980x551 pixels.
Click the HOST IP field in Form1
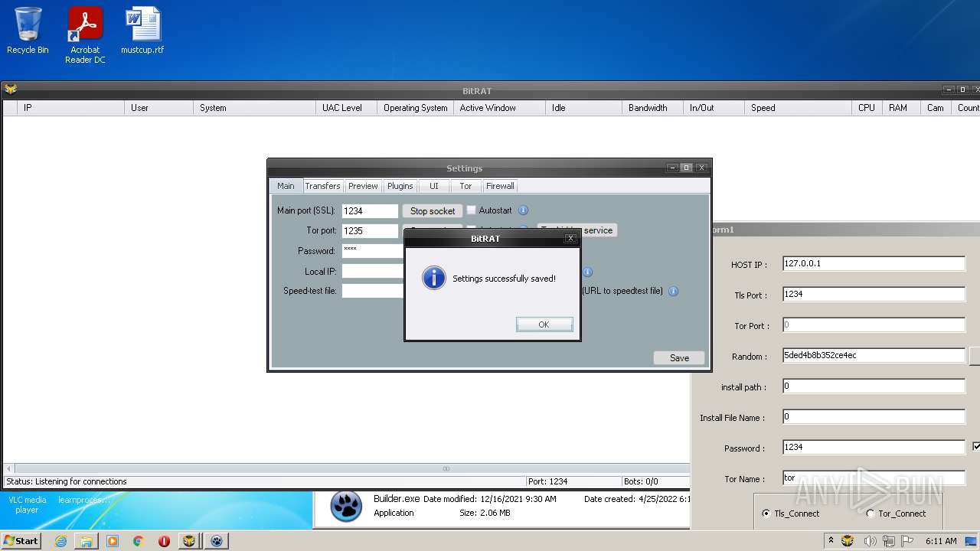click(x=874, y=263)
